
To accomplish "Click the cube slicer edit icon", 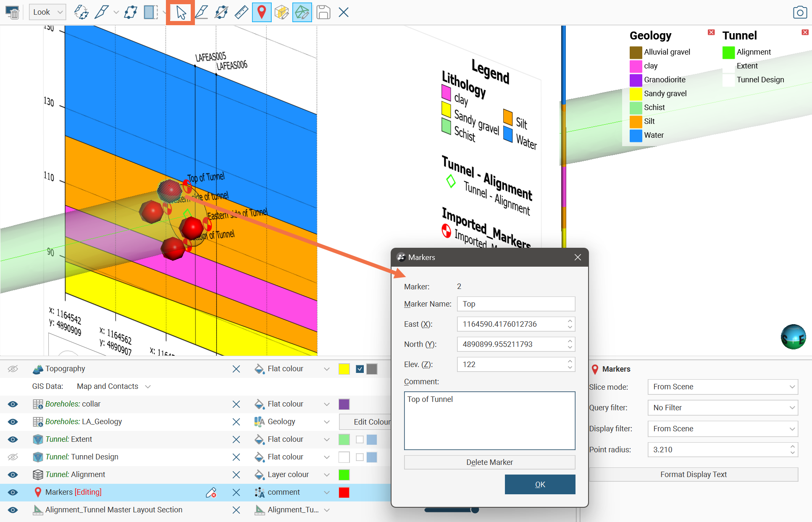I will pos(281,13).
